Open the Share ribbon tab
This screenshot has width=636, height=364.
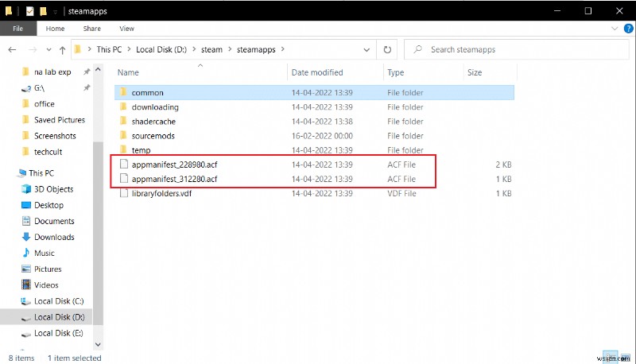click(92, 29)
